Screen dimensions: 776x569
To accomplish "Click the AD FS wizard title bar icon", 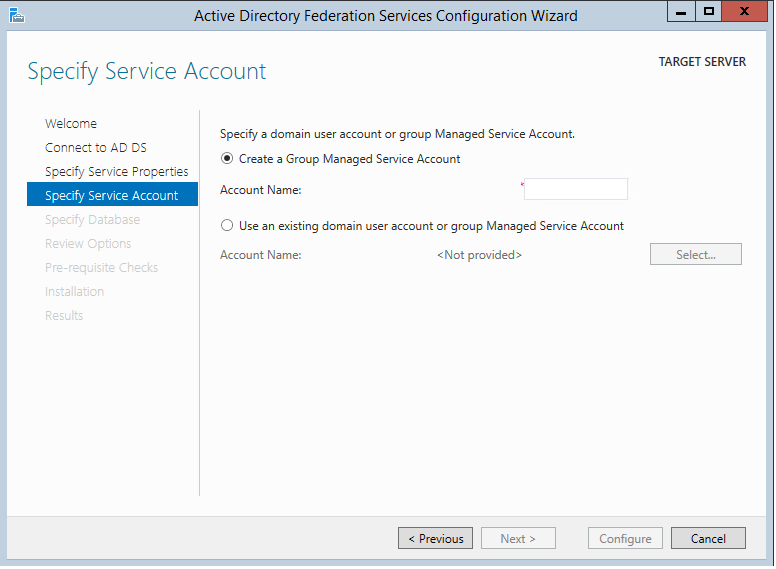I will (x=16, y=15).
